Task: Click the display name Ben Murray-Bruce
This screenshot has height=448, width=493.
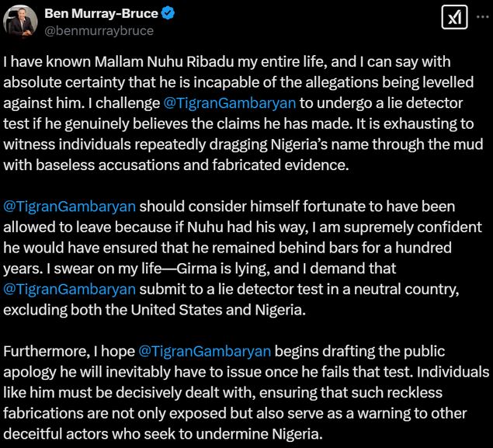Action: click(x=100, y=13)
